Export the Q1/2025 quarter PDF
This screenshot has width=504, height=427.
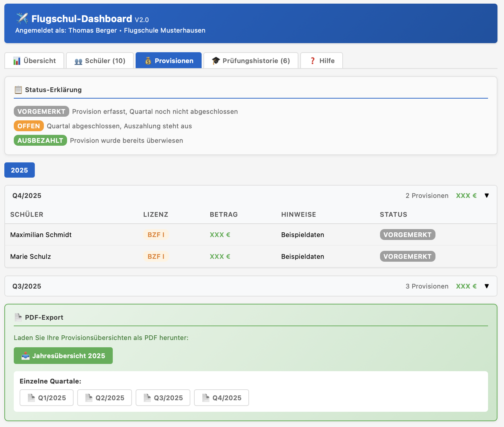46,398
